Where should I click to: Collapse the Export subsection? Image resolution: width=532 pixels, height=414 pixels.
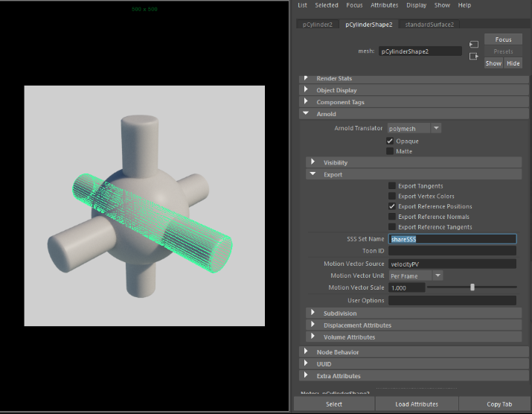(x=414, y=174)
